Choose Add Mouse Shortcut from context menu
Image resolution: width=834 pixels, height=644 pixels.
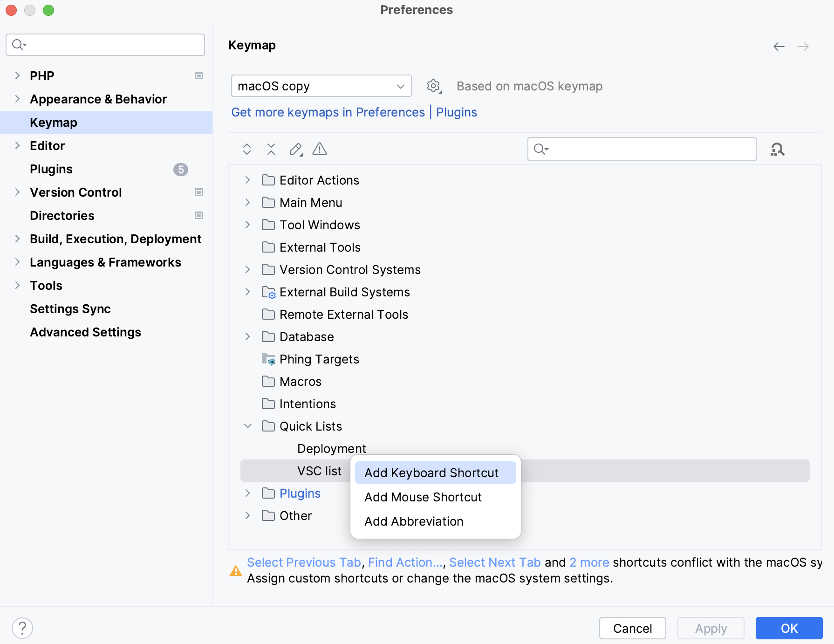click(x=423, y=497)
